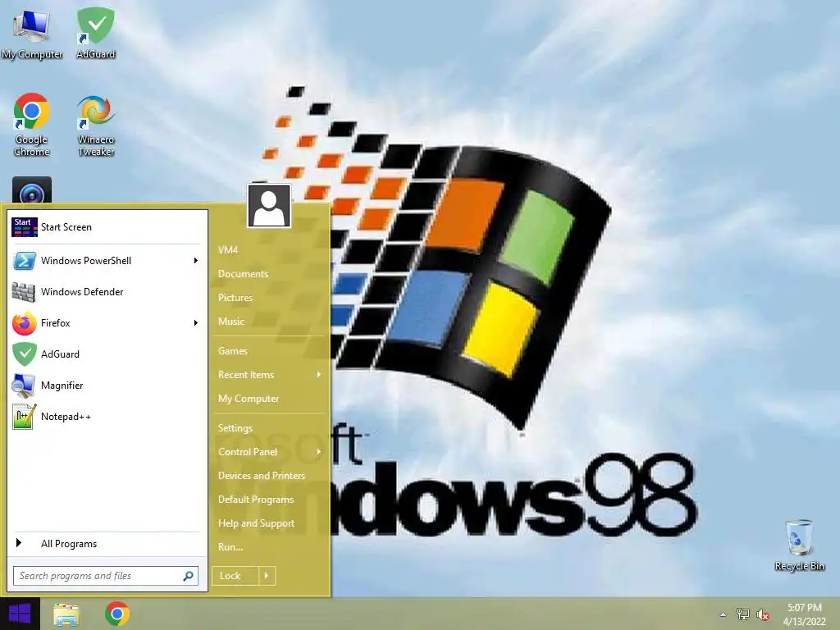Open the camera app icon on the desktop

pyautogui.click(x=32, y=190)
